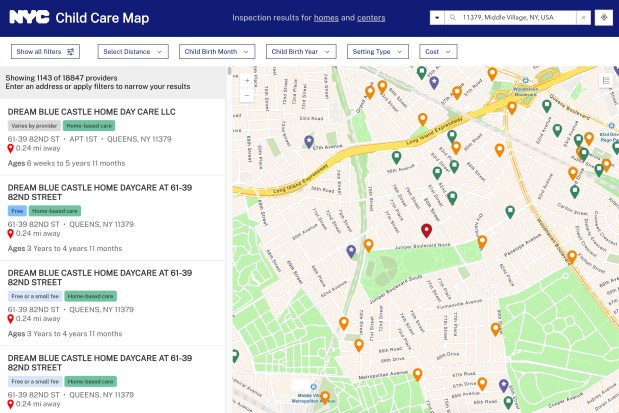Click the purple star pin near Juniper Boulevard North

coord(351,251)
